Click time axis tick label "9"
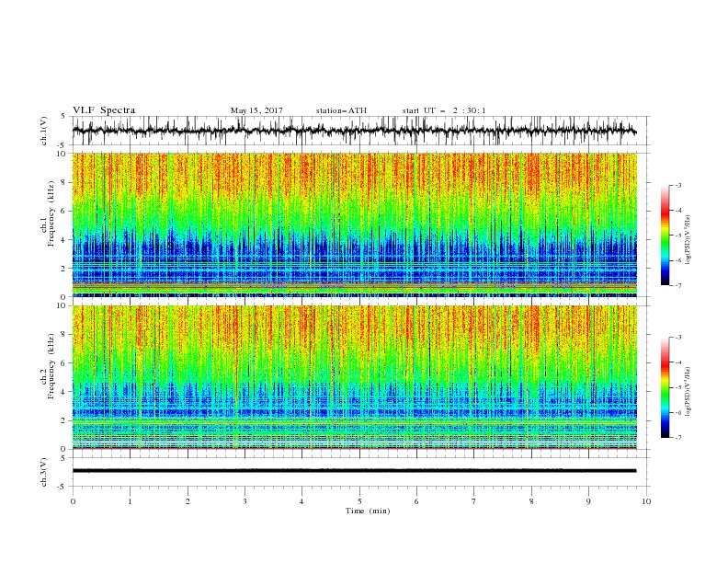728x563 pixels. 588,501
